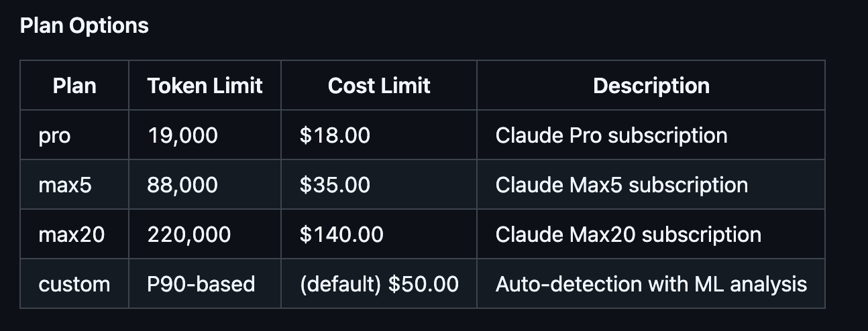The width and height of the screenshot is (868, 331).
Task: Click the (default) $50.00 cost cell
Action: (x=379, y=284)
